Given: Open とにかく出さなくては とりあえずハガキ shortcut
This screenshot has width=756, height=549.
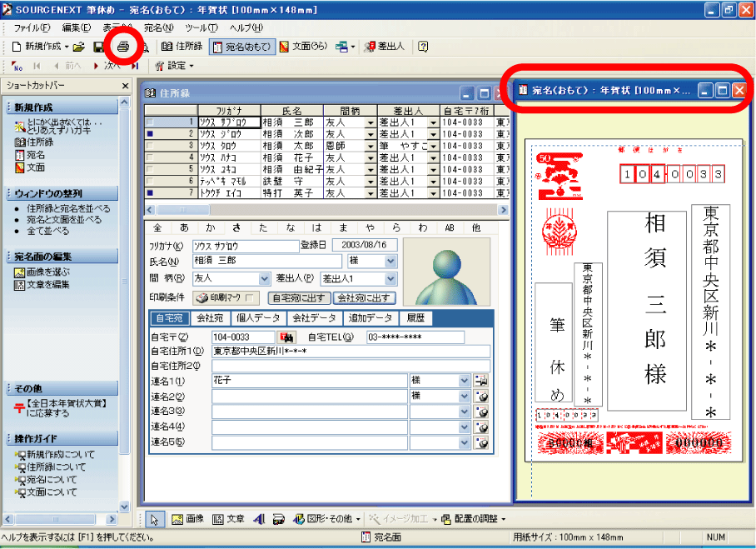Looking at the screenshot, I should point(59,127).
